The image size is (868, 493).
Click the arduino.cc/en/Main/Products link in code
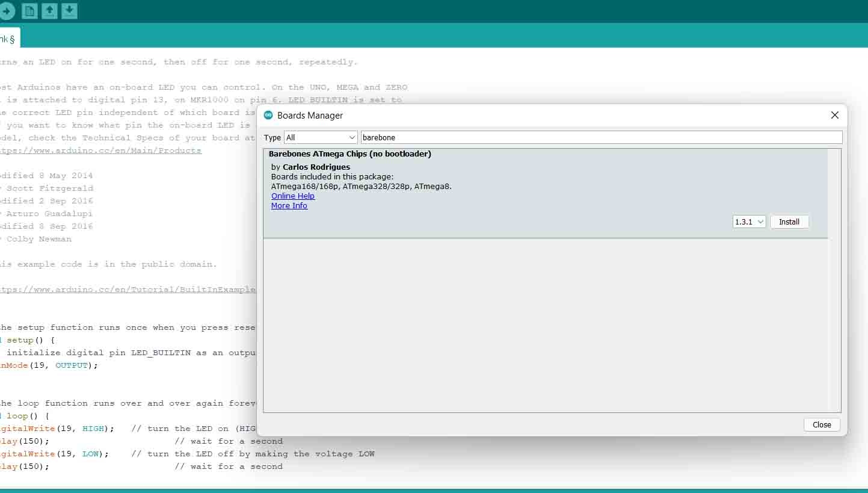(100, 150)
